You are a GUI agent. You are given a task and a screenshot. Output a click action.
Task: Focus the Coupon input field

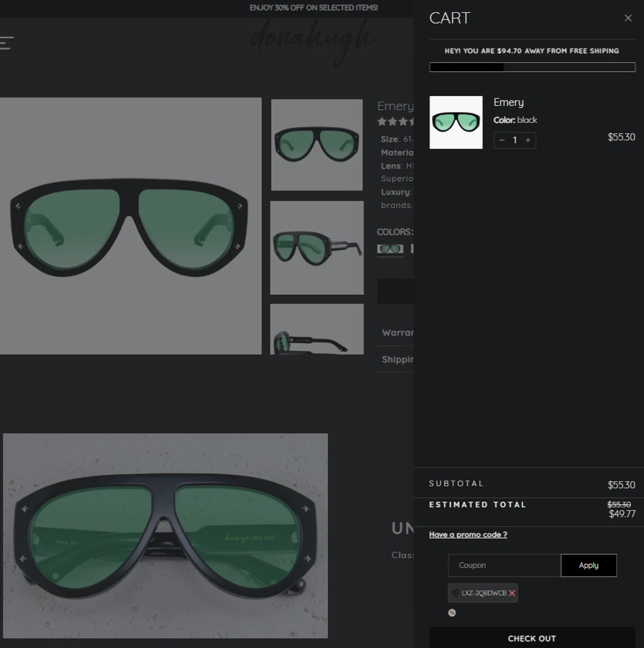[504, 565]
